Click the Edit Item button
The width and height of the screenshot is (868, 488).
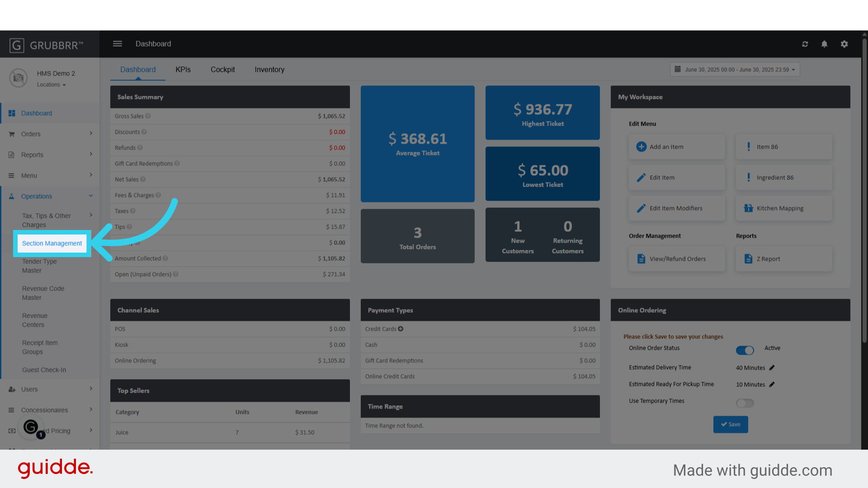677,178
